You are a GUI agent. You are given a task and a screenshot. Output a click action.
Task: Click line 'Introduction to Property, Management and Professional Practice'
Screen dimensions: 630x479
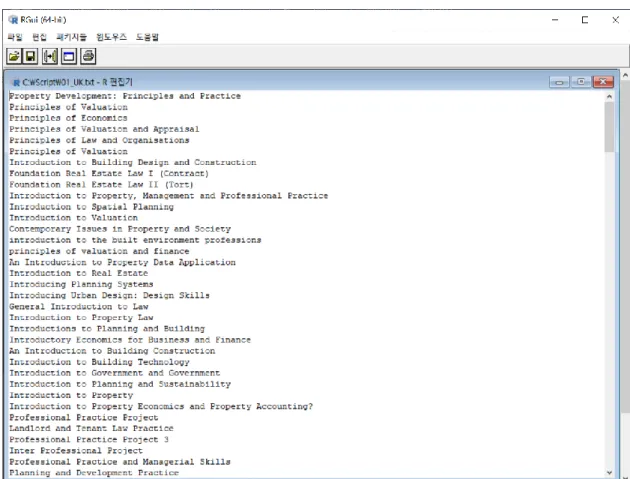click(169, 196)
